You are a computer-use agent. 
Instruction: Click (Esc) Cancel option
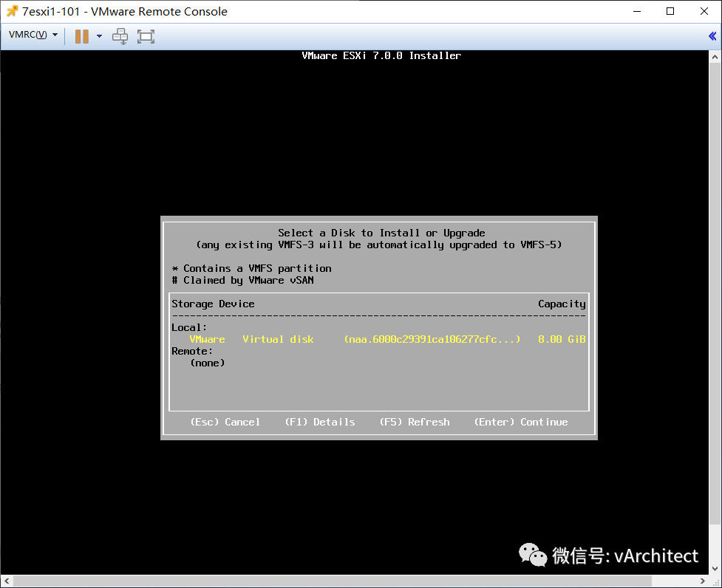click(x=225, y=422)
